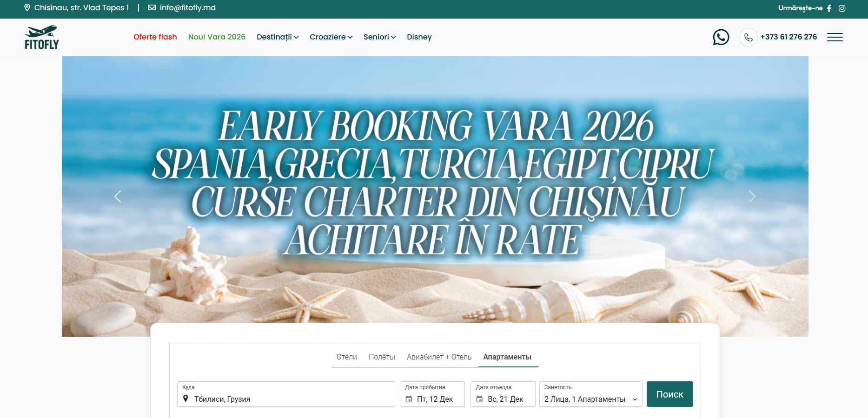Advance to next slide arrow
This screenshot has height=418, width=868.
click(752, 196)
